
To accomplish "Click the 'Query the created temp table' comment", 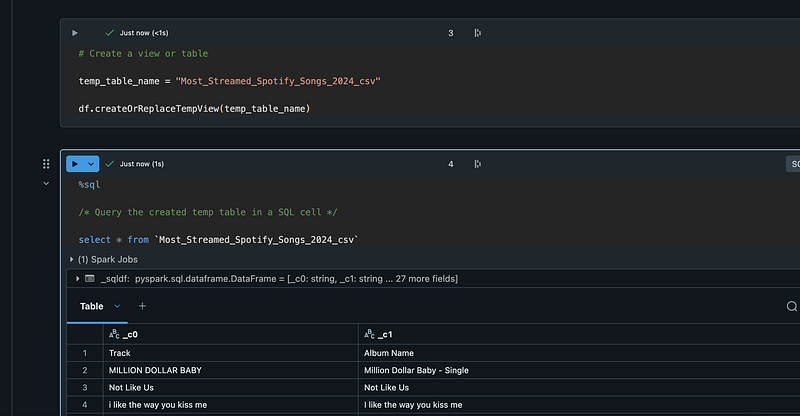I will [208, 212].
